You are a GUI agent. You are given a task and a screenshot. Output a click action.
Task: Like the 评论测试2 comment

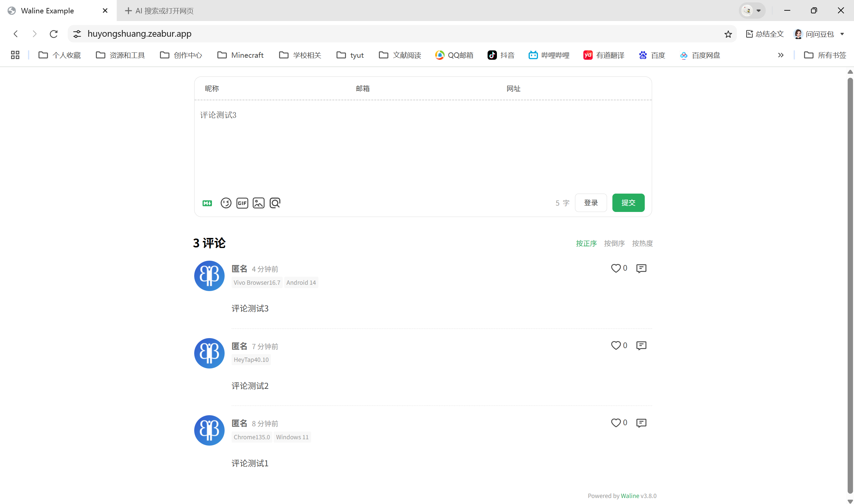tap(616, 345)
